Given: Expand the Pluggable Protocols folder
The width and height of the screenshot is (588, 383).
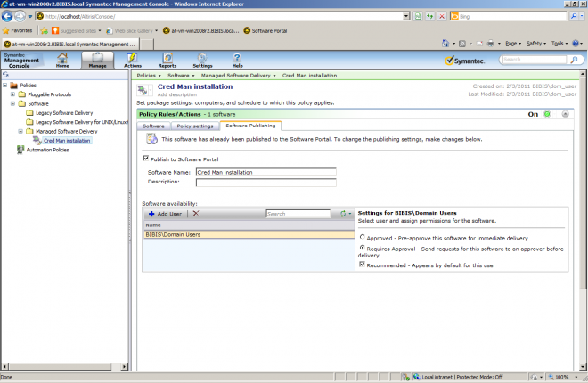Looking at the screenshot, I should point(12,94).
